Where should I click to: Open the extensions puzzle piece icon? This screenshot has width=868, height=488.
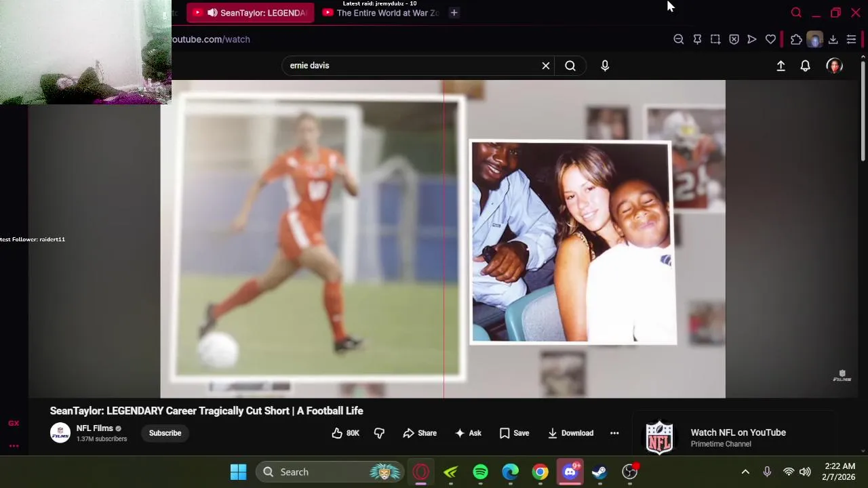coord(796,39)
